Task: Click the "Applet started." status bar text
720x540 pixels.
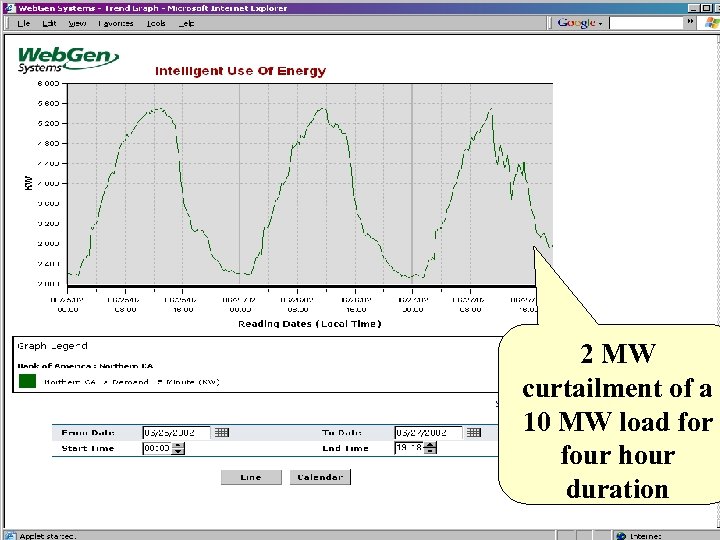Action: point(48,536)
